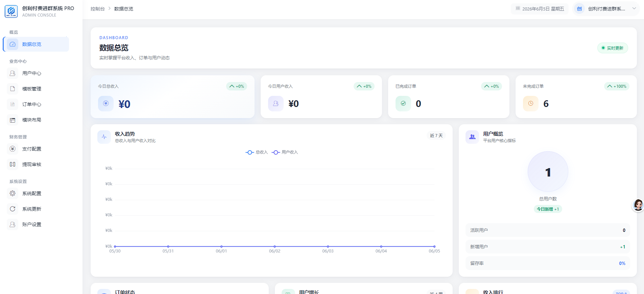The image size is (644, 294).
Task: Click the 活跃用户 row
Action: (x=548, y=230)
